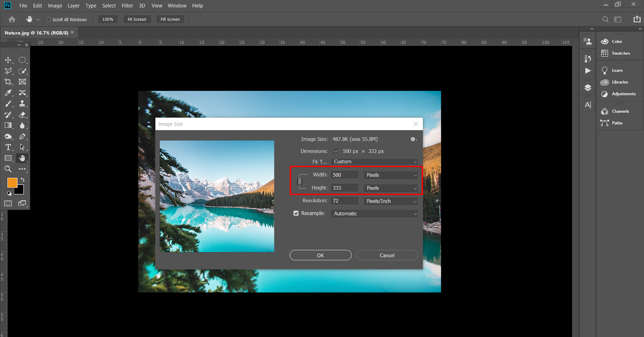Open the File menu

(23, 6)
